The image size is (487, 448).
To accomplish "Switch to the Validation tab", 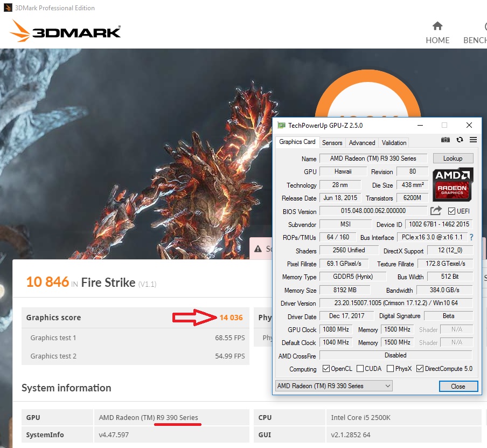I will [394, 143].
